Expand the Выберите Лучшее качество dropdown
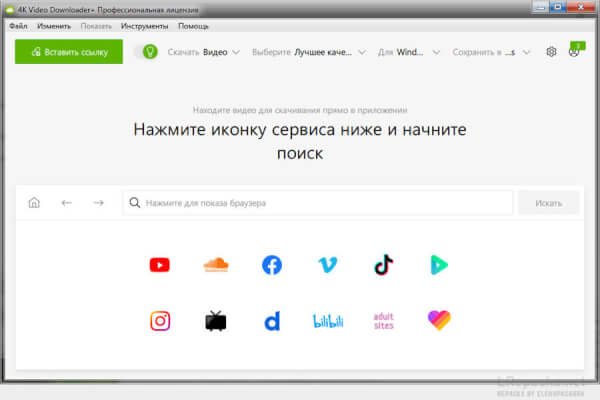Screen dimensions: 600x400 point(309,52)
